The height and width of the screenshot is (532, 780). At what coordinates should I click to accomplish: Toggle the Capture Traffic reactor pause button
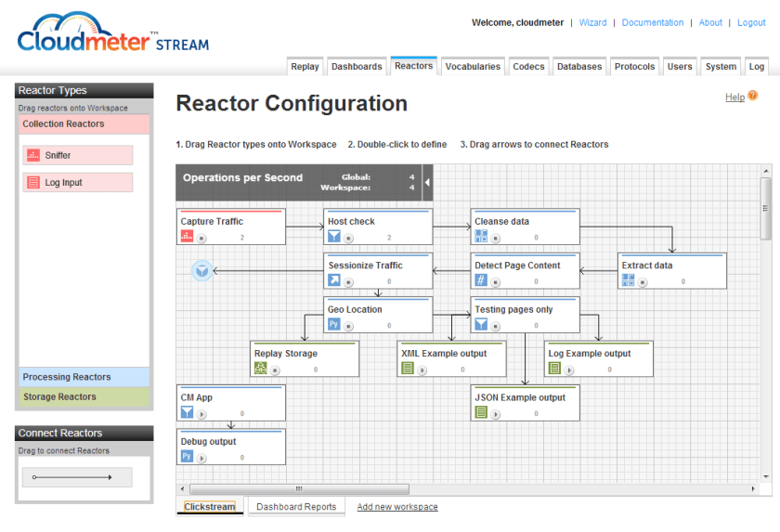pos(201,238)
